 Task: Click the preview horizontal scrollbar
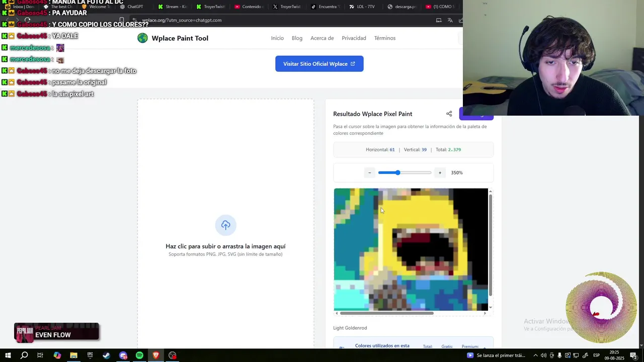[x=386, y=313]
